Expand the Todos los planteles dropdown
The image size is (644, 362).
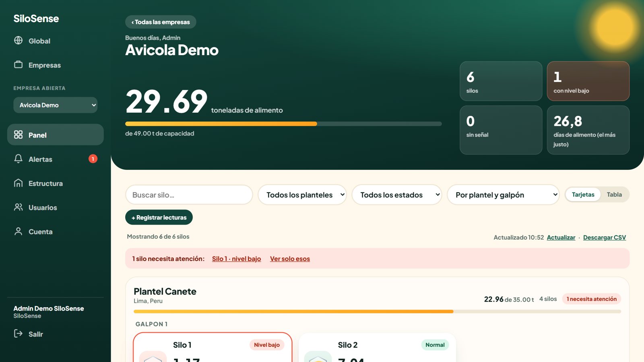tap(302, 195)
